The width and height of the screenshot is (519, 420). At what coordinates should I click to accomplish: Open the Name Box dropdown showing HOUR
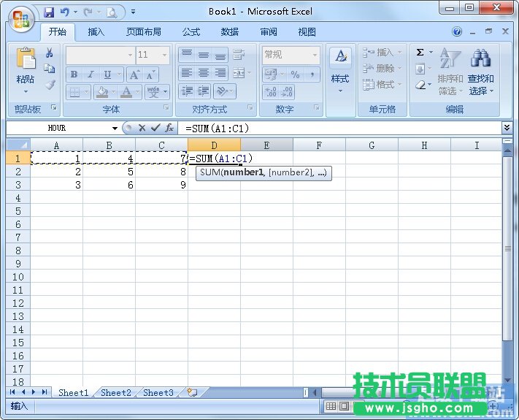[x=115, y=129]
